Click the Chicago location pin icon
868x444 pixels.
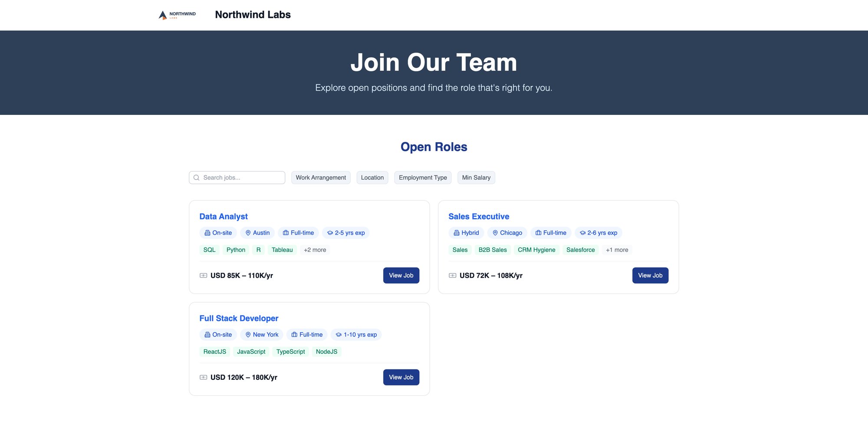(x=495, y=233)
